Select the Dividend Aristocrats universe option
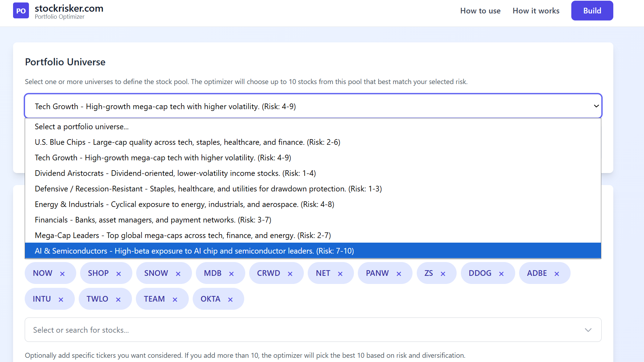644x362 pixels. [x=175, y=173]
